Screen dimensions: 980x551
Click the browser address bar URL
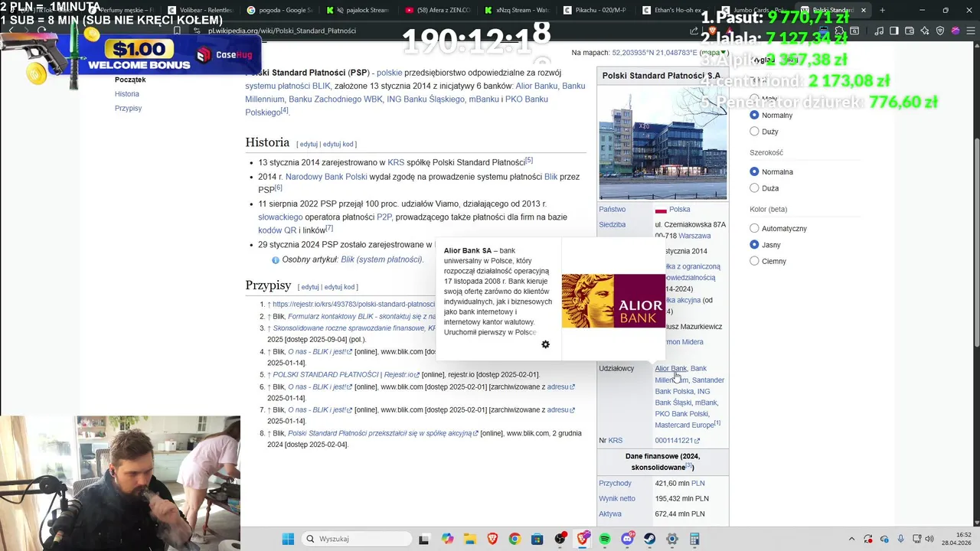pyautogui.click(x=282, y=31)
